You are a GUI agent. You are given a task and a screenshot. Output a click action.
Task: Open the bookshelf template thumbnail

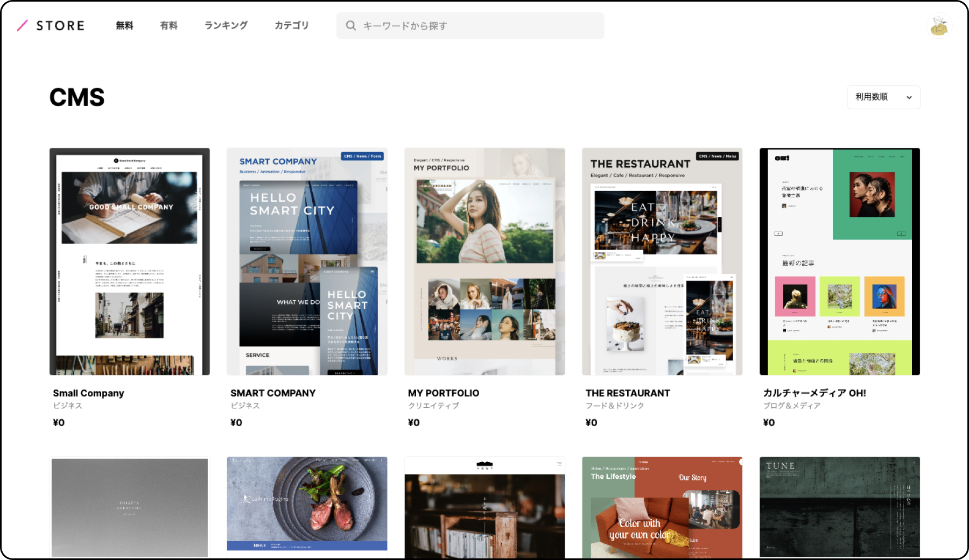point(484,507)
